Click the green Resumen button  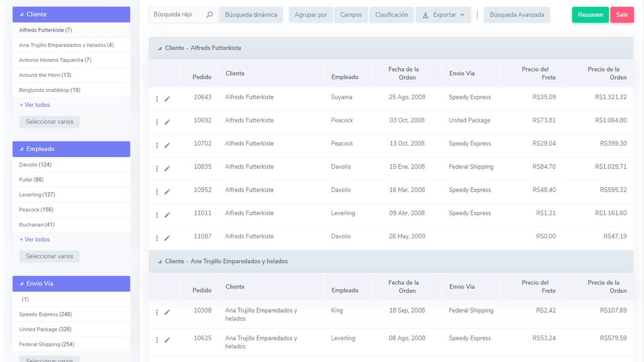coord(590,14)
